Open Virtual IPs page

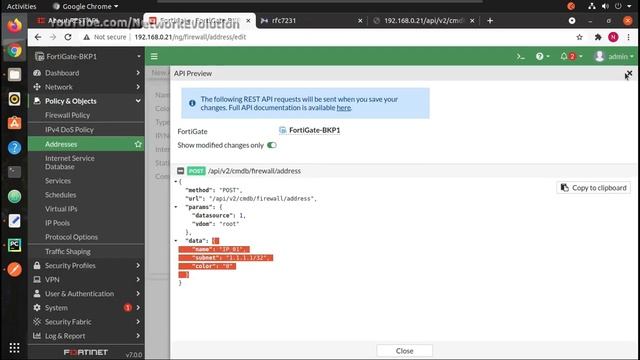[x=61, y=209]
